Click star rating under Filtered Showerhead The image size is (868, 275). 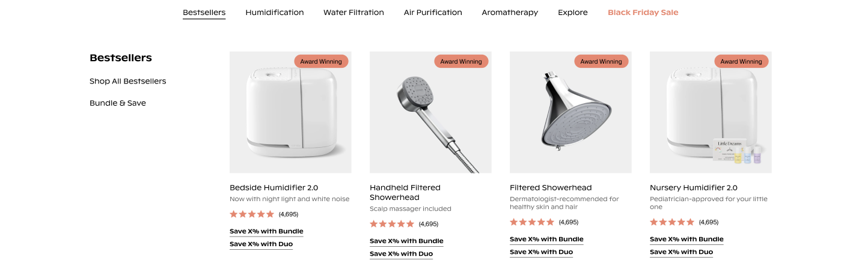(532, 222)
